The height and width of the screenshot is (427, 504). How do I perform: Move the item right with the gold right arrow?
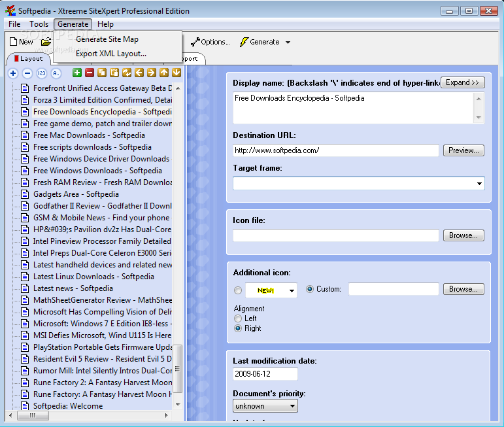[x=152, y=73]
